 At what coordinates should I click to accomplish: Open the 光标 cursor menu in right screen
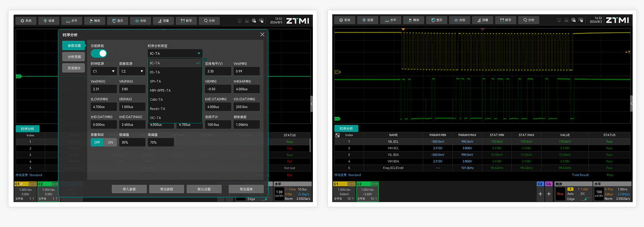(460, 20)
